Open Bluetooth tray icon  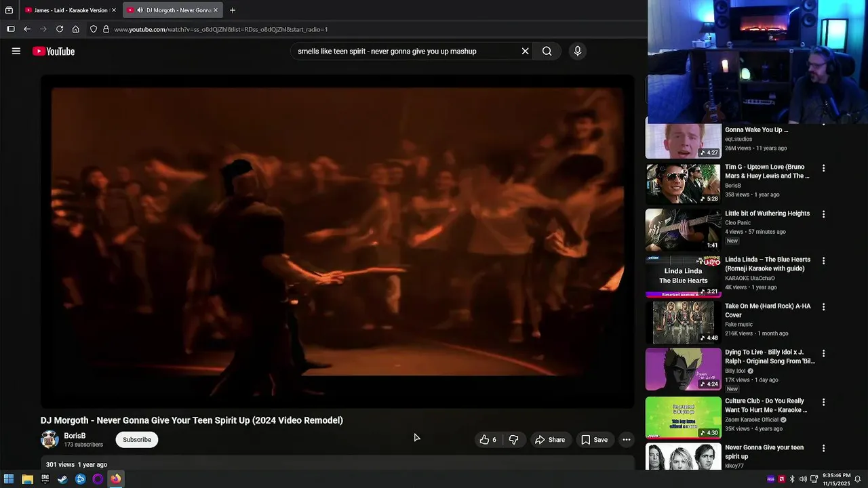pos(792,479)
